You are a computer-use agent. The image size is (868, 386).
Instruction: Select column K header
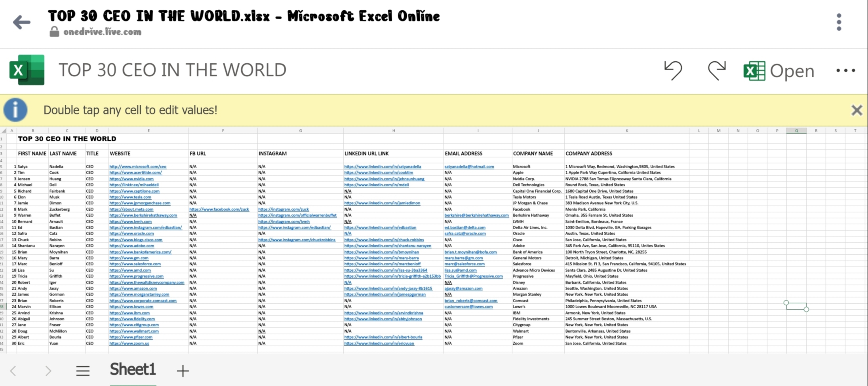[627, 131]
